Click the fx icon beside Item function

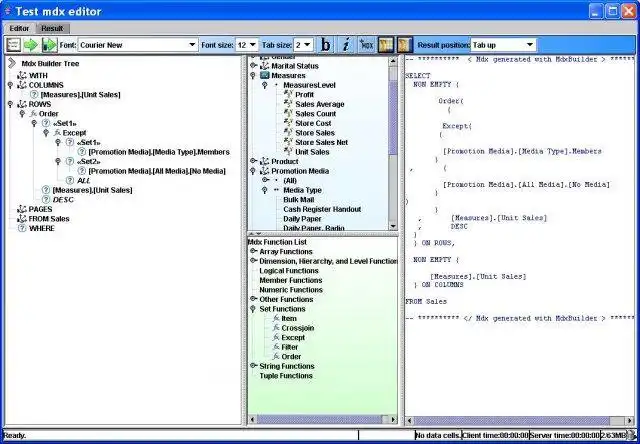276,318
